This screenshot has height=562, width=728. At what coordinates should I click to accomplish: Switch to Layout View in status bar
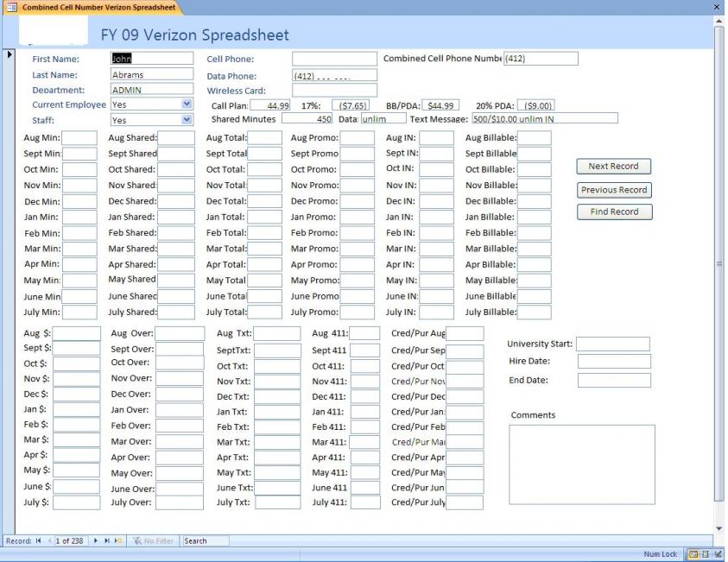[706, 554]
